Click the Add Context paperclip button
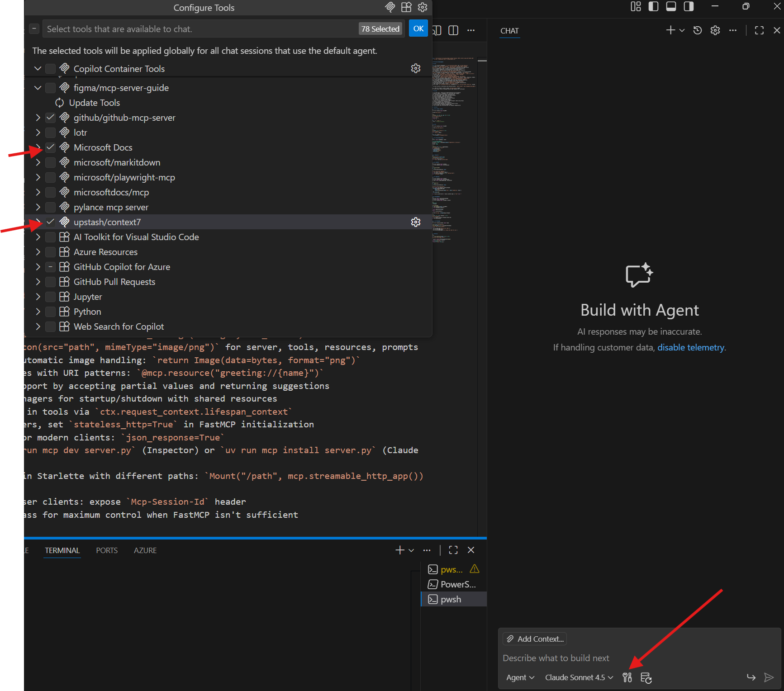 pos(534,639)
